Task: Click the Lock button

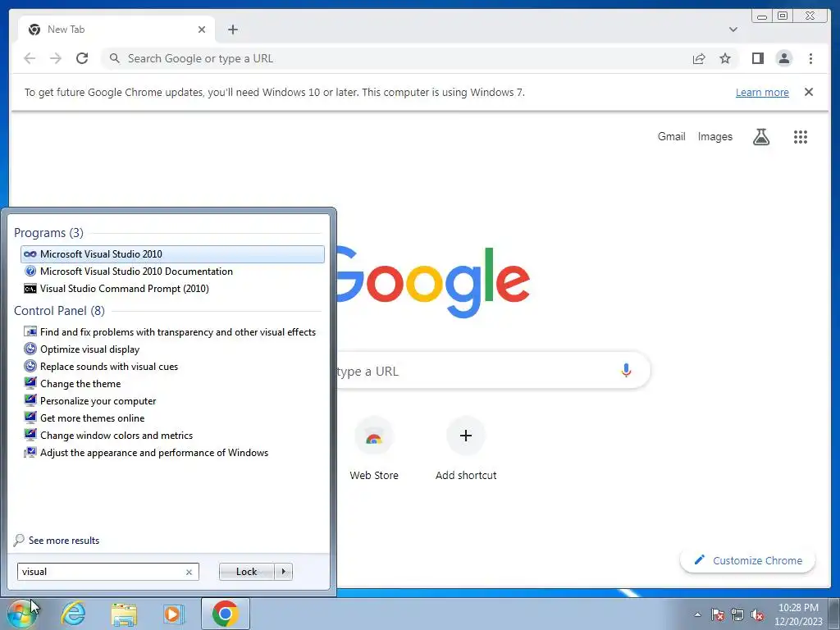Action: 246,572
